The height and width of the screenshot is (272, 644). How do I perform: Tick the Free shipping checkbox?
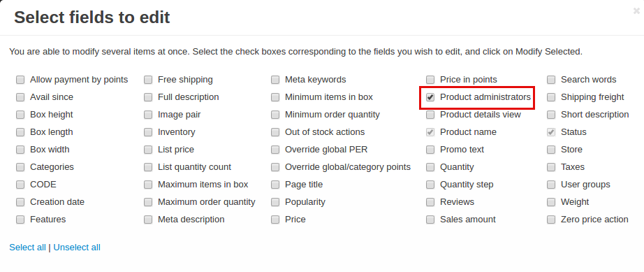tap(148, 80)
